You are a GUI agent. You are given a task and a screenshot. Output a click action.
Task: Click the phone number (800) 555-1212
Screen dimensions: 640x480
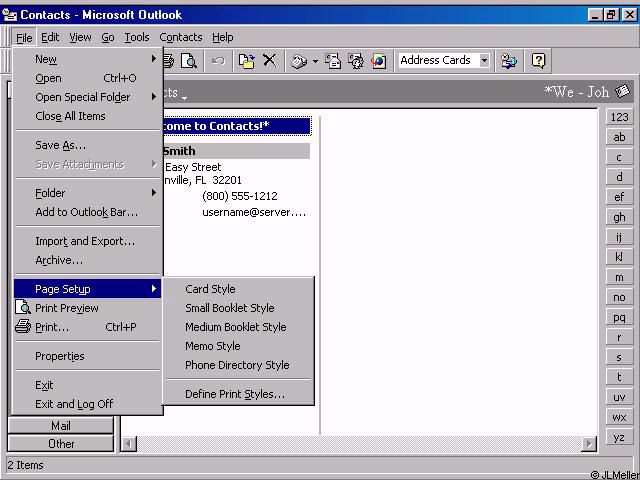coord(240,196)
